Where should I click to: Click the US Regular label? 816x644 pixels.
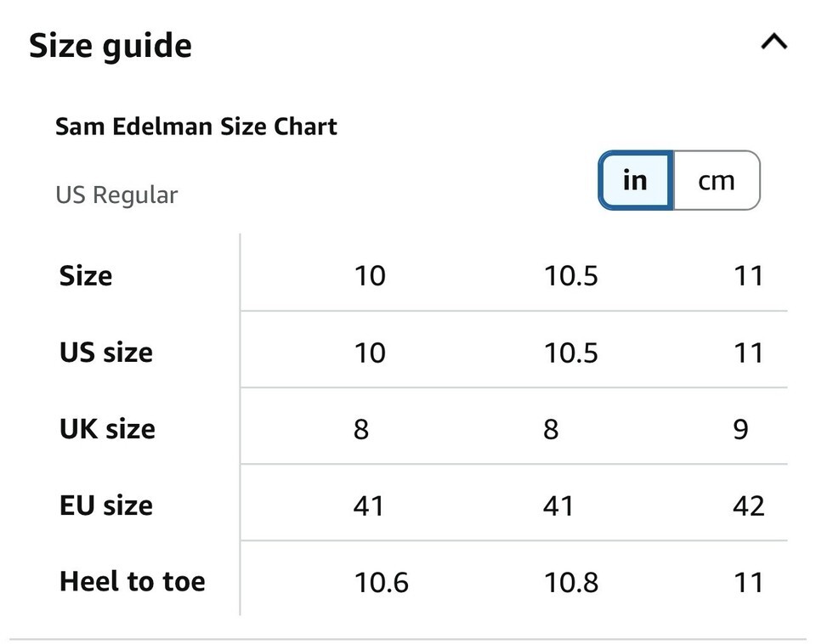click(x=116, y=195)
